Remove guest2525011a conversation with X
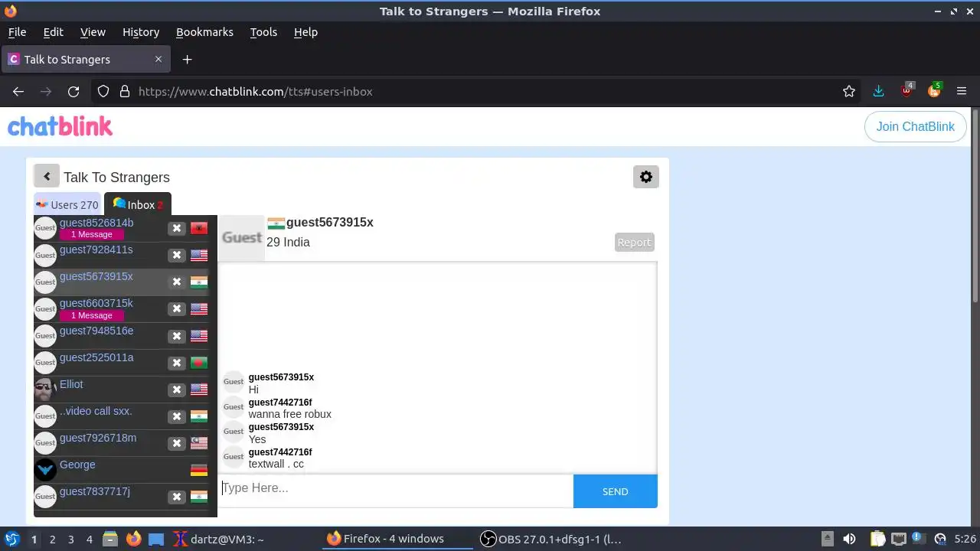 pos(177,363)
